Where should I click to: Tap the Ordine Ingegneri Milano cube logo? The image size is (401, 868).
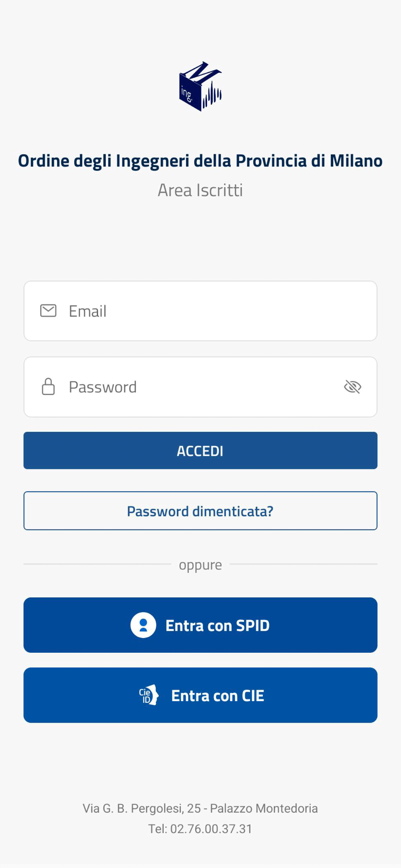coord(200,86)
